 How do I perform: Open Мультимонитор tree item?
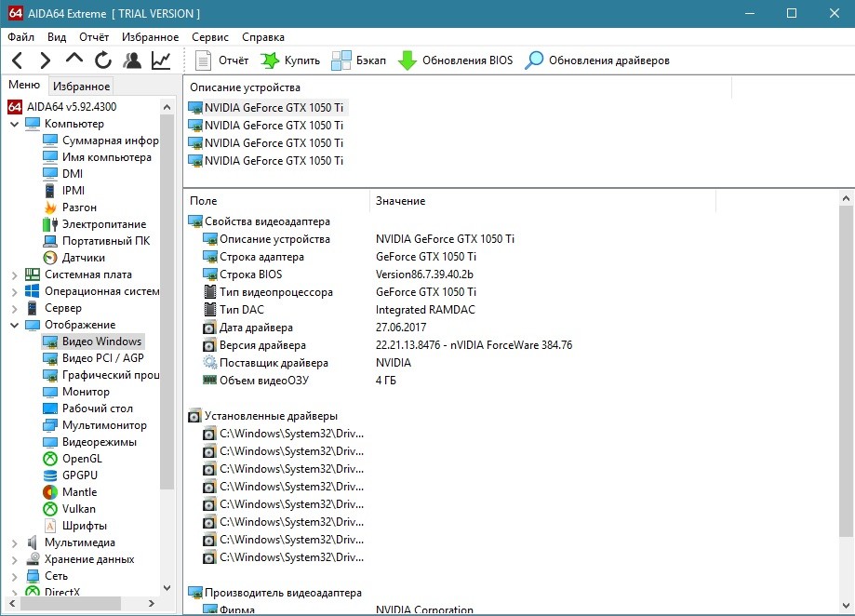(95, 424)
